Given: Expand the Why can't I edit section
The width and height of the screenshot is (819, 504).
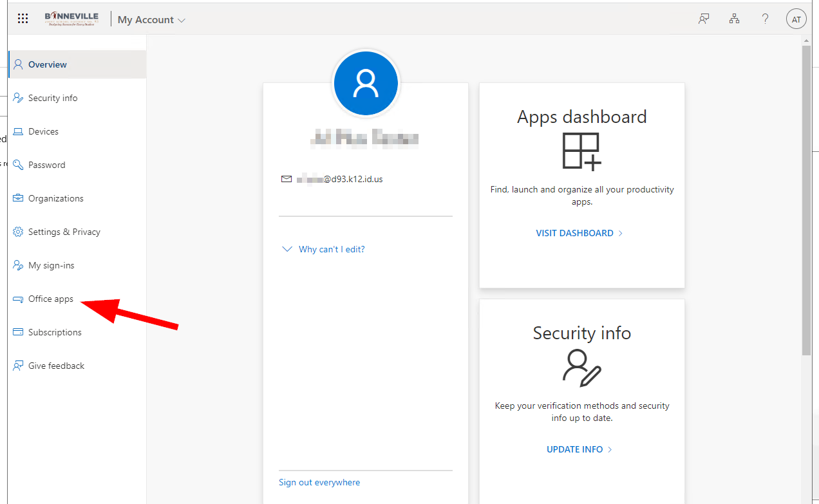Looking at the screenshot, I should coord(323,249).
